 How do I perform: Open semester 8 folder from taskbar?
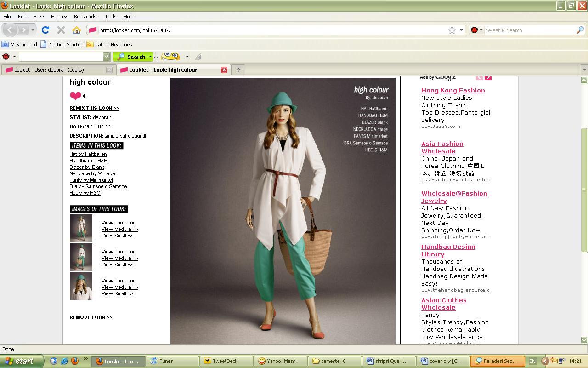[334, 361]
